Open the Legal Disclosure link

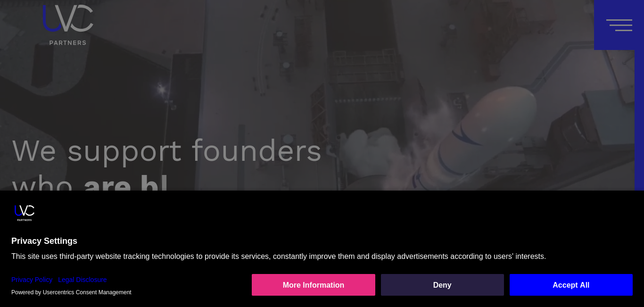click(83, 280)
